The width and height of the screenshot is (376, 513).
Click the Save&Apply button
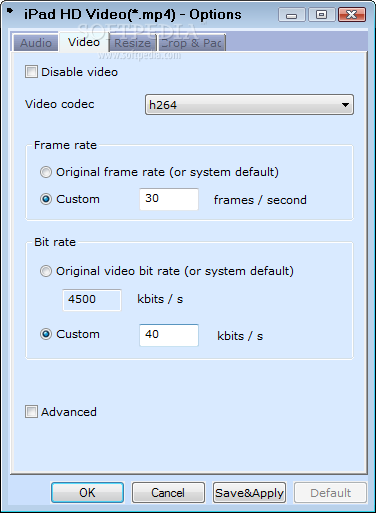tap(249, 492)
